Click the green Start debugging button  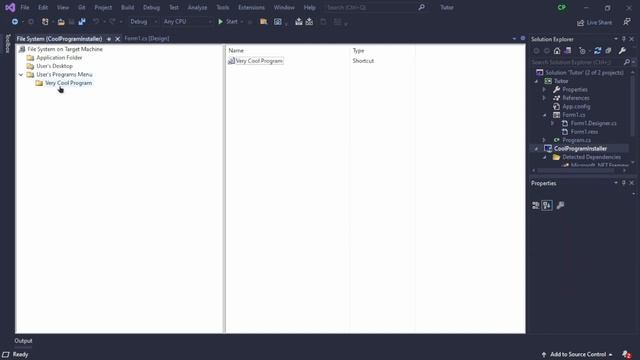228,22
